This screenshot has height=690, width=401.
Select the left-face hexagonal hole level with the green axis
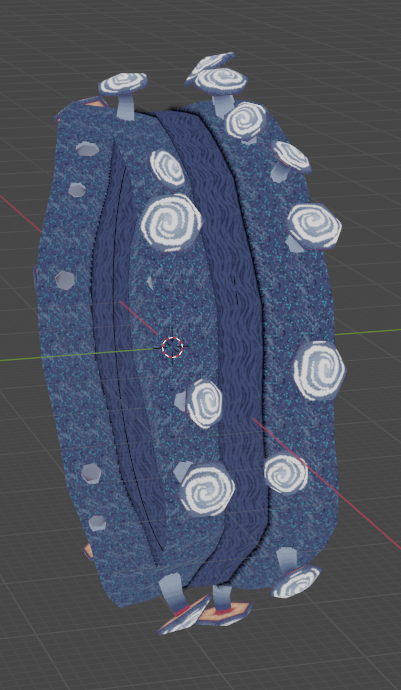pos(65,280)
